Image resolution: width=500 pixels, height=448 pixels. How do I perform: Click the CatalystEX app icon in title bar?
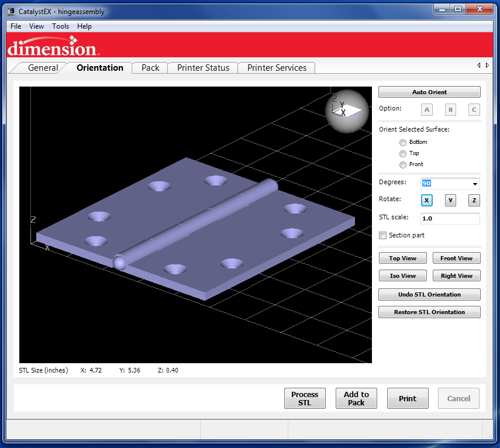(x=12, y=12)
